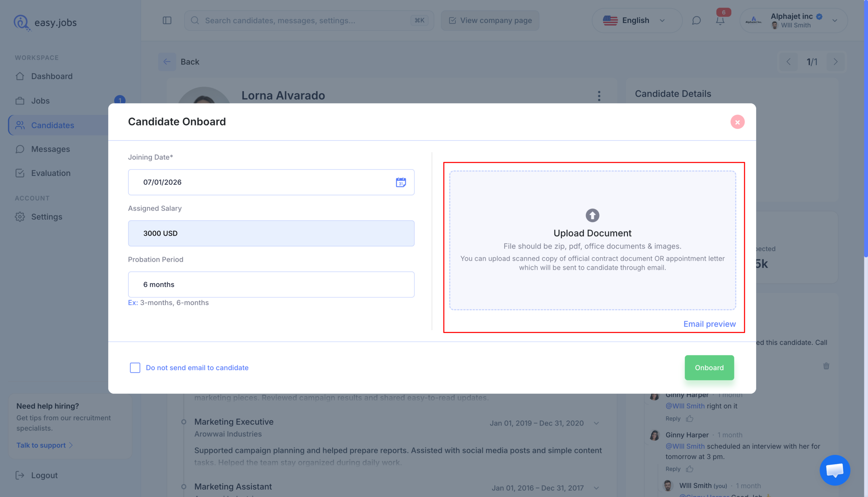This screenshot has height=497, width=868.
Task: Click the Candidate Details heading
Action: 672,94
